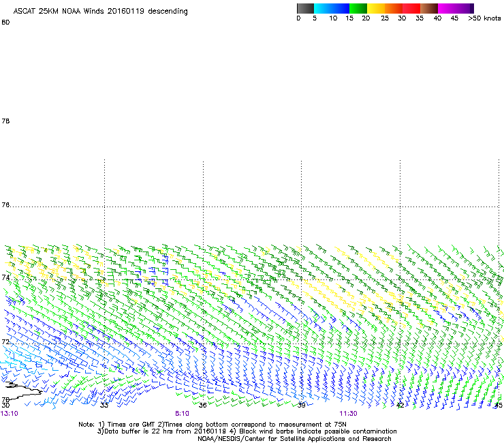Click longitude label '33'
The width and height of the screenshot is (504, 443).
[x=104, y=405]
